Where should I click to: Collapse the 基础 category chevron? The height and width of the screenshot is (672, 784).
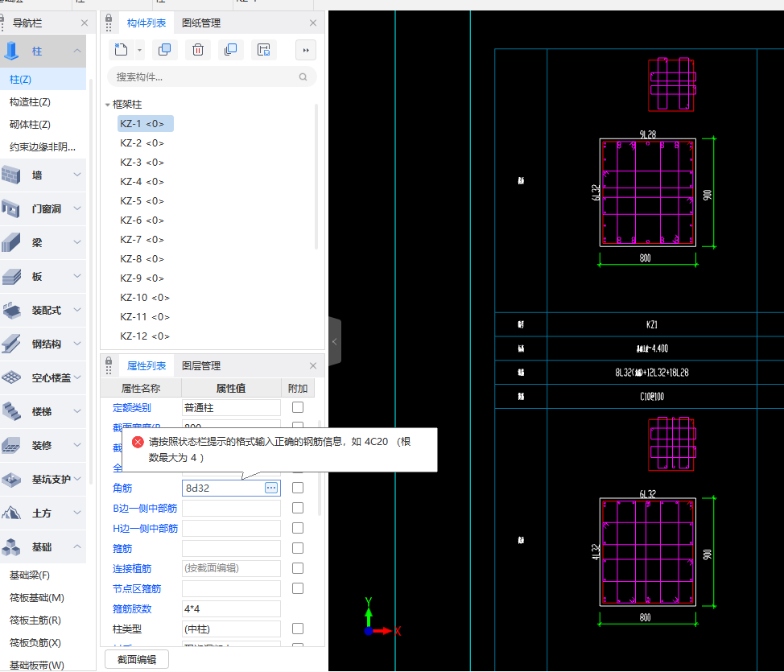[77, 546]
